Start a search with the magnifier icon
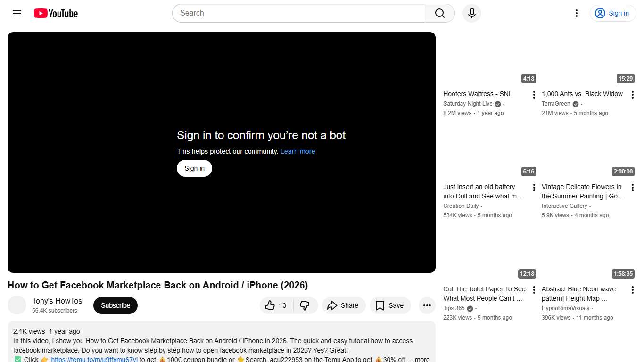Image resolution: width=644 pixels, height=362 pixels. click(x=439, y=13)
